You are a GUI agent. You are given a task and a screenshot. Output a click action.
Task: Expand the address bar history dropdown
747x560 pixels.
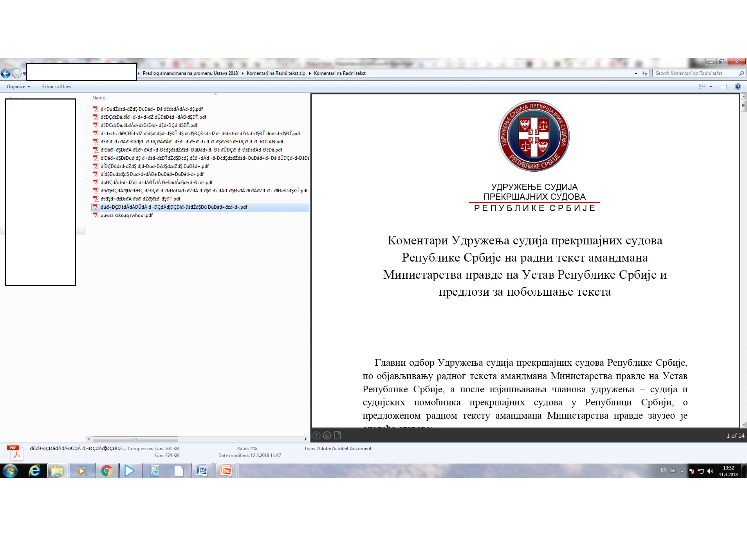(x=636, y=73)
